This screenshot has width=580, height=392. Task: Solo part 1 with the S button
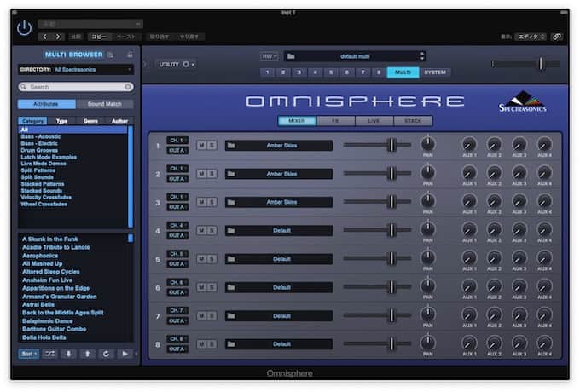click(x=212, y=146)
